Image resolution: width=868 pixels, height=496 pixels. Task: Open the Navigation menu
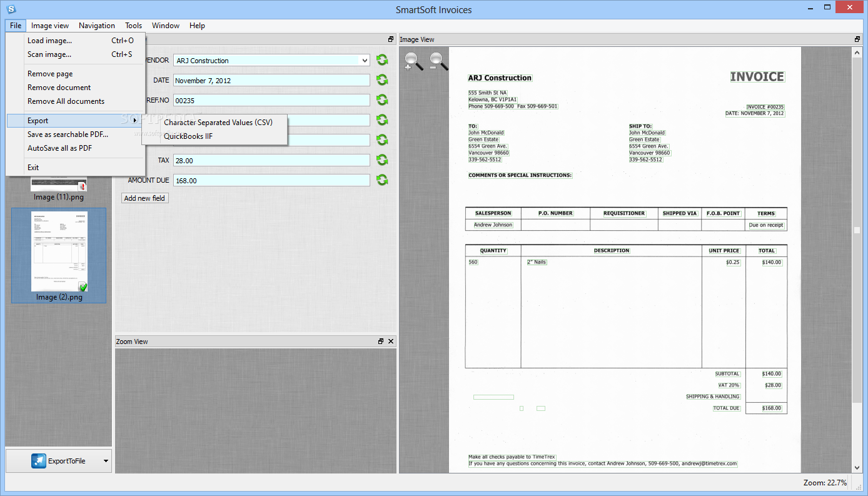coord(97,26)
